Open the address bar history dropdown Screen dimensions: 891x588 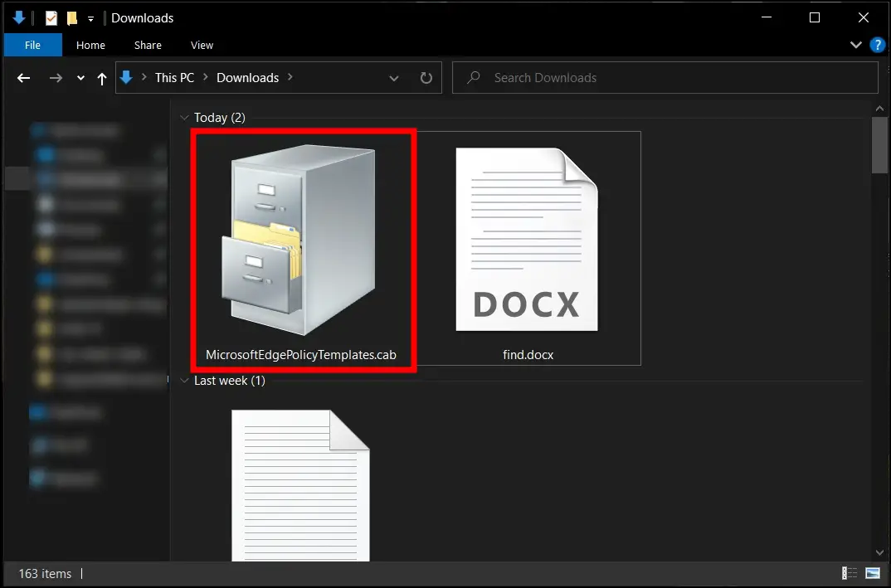click(394, 78)
